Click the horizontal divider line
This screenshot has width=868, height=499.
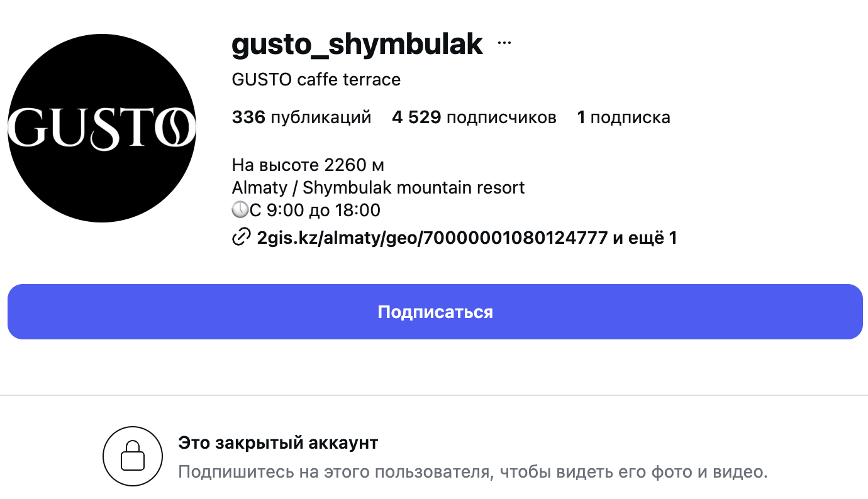coord(434,395)
